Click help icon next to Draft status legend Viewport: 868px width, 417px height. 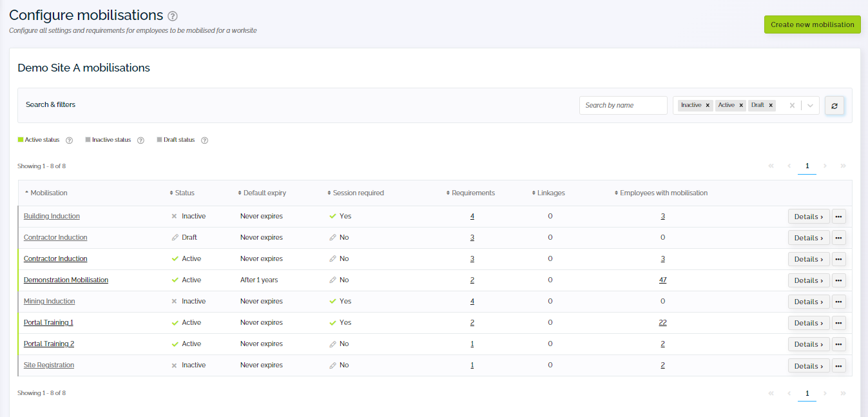click(204, 141)
